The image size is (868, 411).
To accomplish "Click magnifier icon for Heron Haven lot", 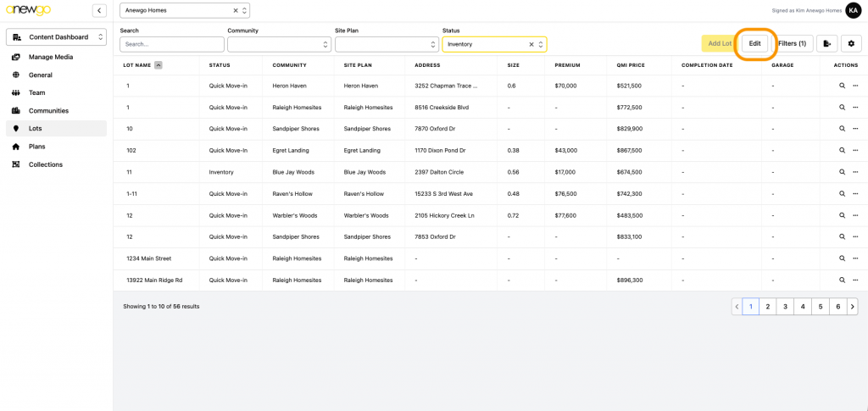I will pyautogui.click(x=842, y=86).
